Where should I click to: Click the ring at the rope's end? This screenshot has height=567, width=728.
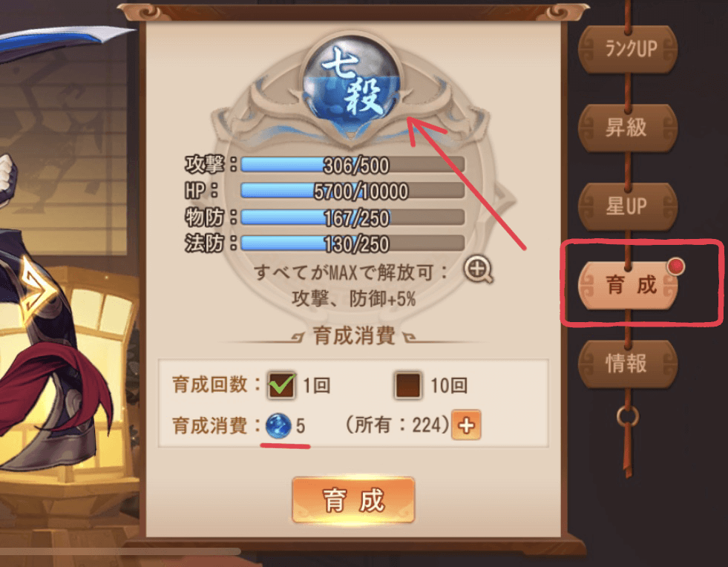click(628, 416)
